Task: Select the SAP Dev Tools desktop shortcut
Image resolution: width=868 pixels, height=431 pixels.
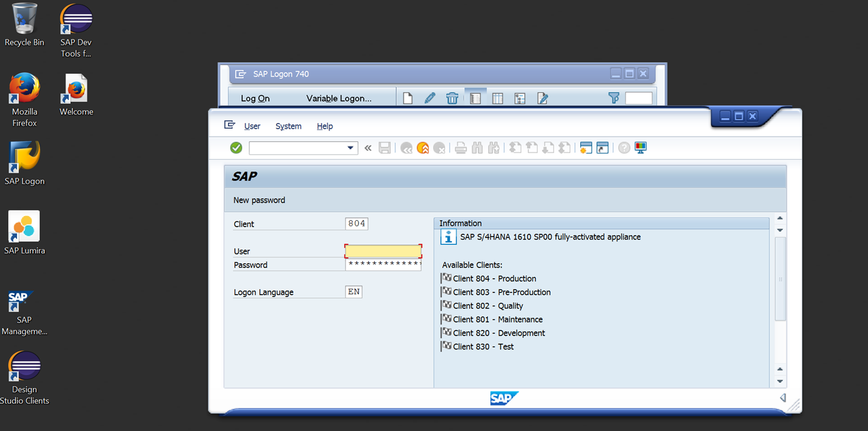Action: tap(76, 30)
